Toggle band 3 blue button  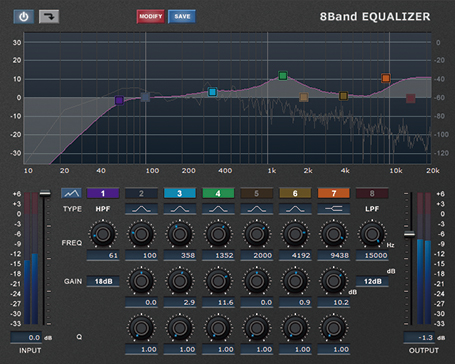pyautogui.click(x=180, y=193)
